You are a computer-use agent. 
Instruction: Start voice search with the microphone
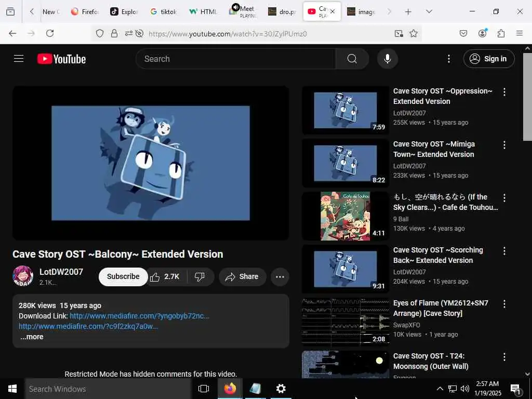pyautogui.click(x=387, y=59)
